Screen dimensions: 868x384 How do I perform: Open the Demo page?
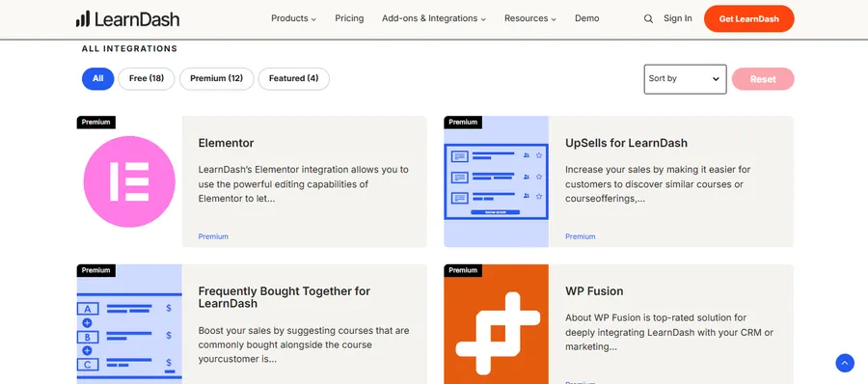pyautogui.click(x=586, y=18)
